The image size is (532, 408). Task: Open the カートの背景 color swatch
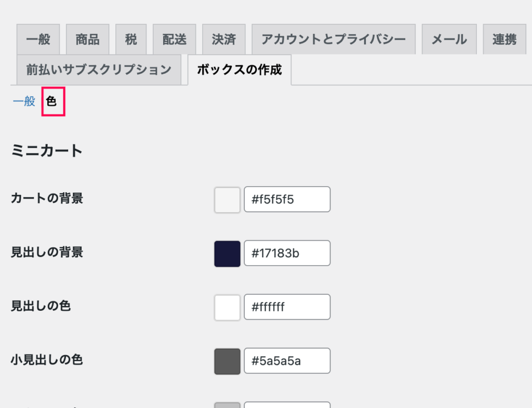pyautogui.click(x=228, y=200)
